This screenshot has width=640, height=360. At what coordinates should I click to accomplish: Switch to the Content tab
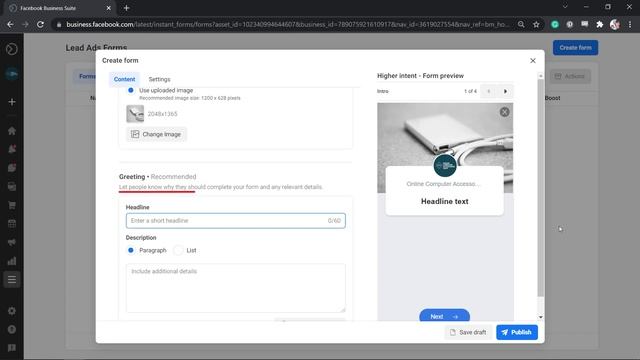tap(124, 79)
